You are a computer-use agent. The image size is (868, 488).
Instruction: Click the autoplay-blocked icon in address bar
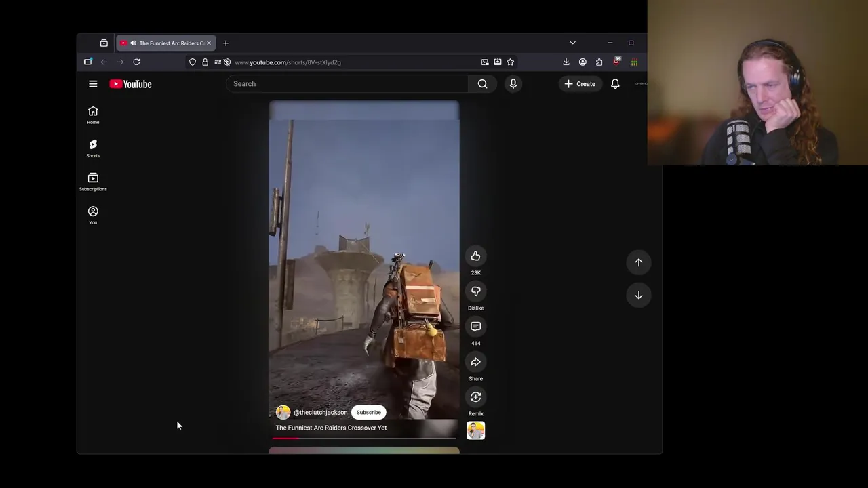click(x=226, y=62)
